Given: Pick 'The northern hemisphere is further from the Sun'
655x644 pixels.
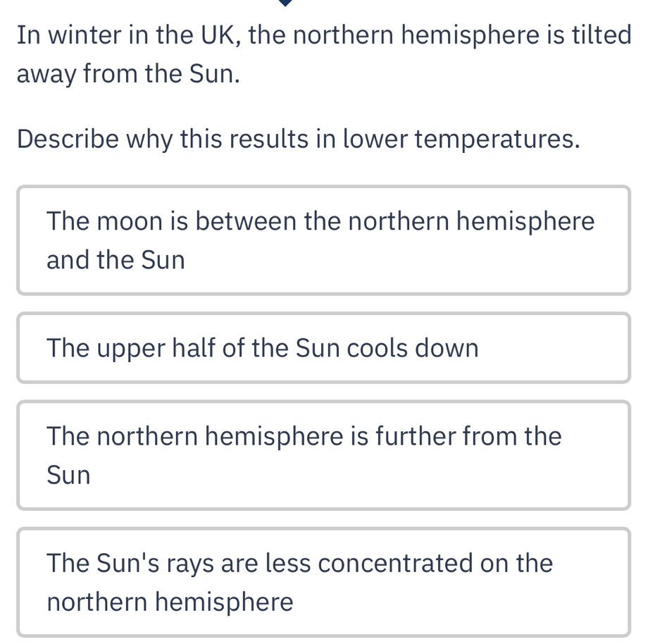Looking at the screenshot, I should 323,455.
